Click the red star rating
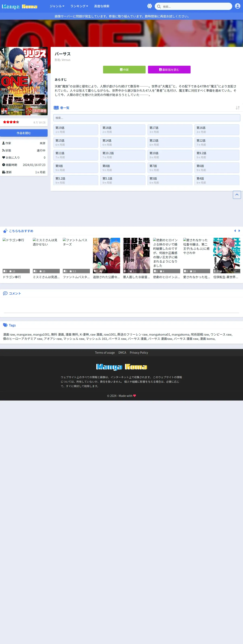 (x=11, y=122)
